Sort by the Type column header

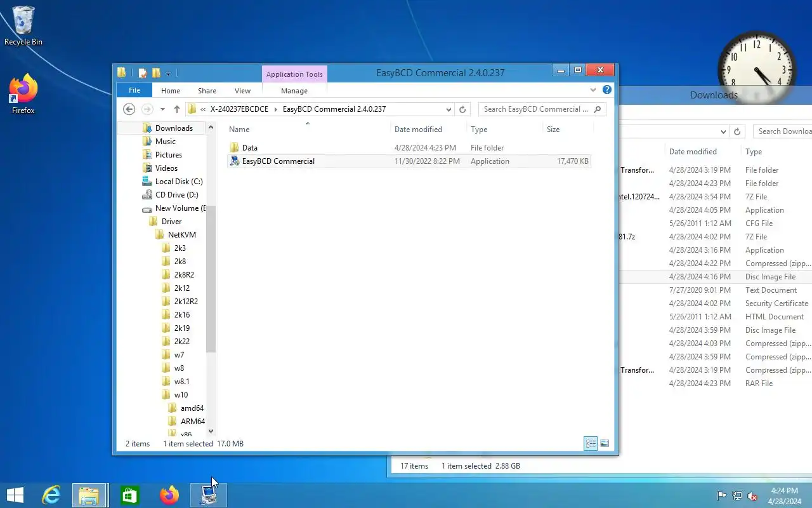(x=479, y=130)
